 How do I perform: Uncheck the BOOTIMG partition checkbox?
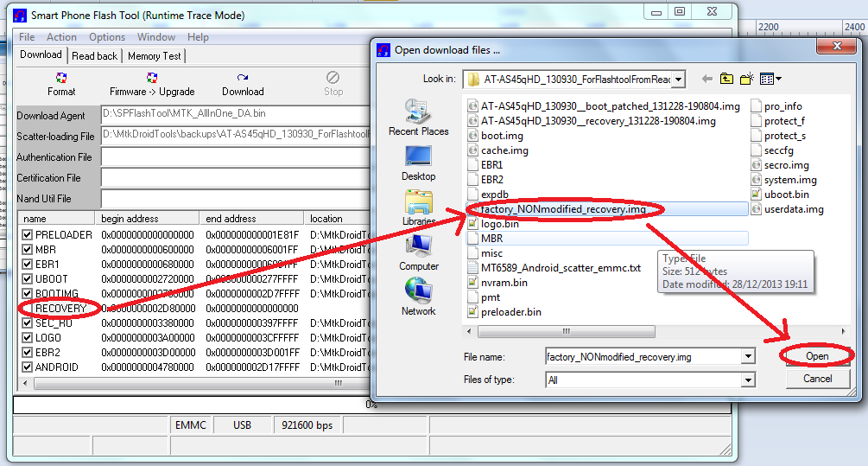(27, 294)
